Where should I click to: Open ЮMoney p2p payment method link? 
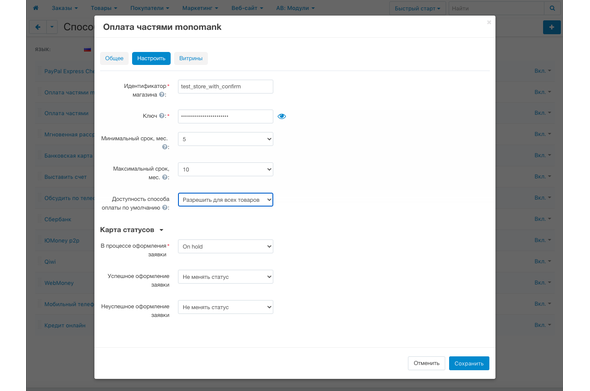pyautogui.click(x=62, y=240)
